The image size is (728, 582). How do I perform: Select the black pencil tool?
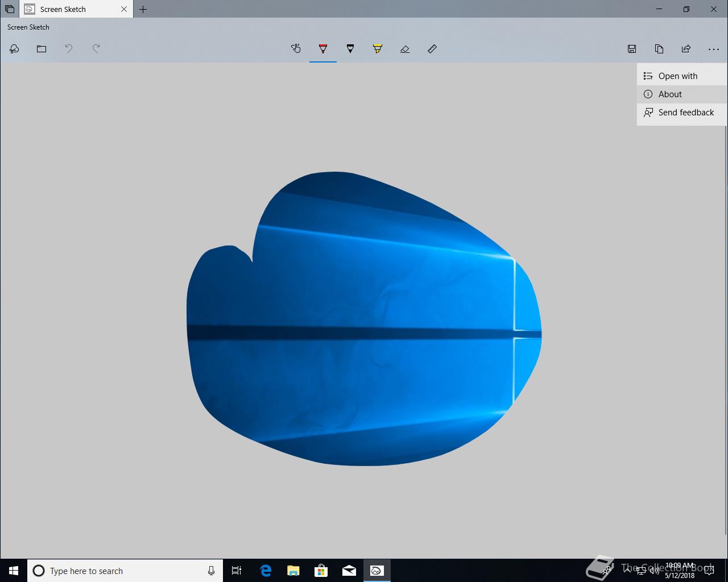[350, 49]
